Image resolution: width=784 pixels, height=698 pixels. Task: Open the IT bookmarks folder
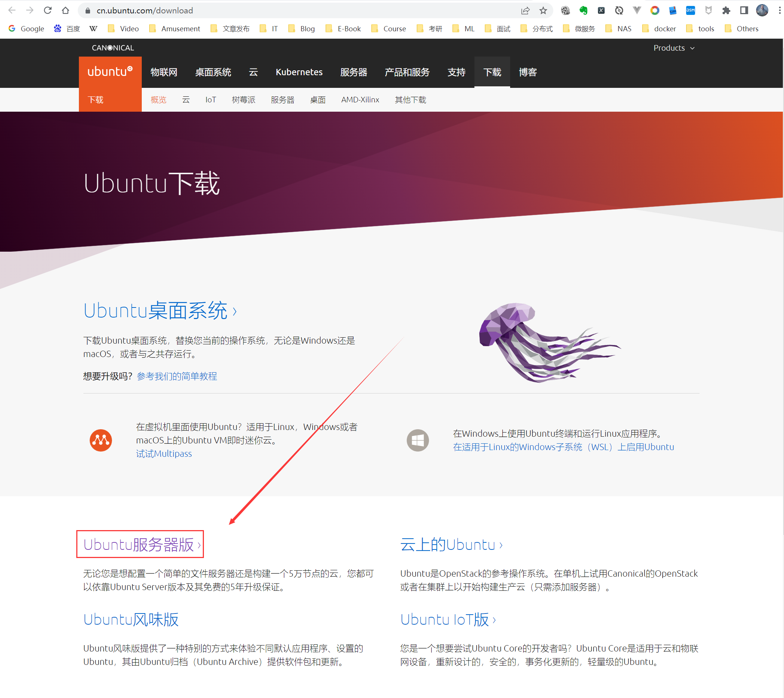(269, 29)
